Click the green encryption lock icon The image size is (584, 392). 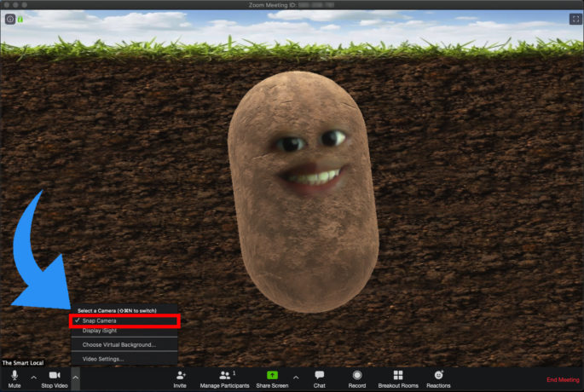(x=20, y=19)
